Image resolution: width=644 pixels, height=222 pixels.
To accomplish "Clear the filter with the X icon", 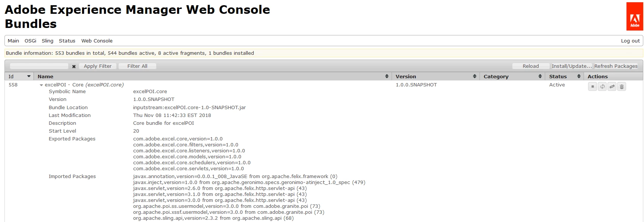I will [x=74, y=66].
